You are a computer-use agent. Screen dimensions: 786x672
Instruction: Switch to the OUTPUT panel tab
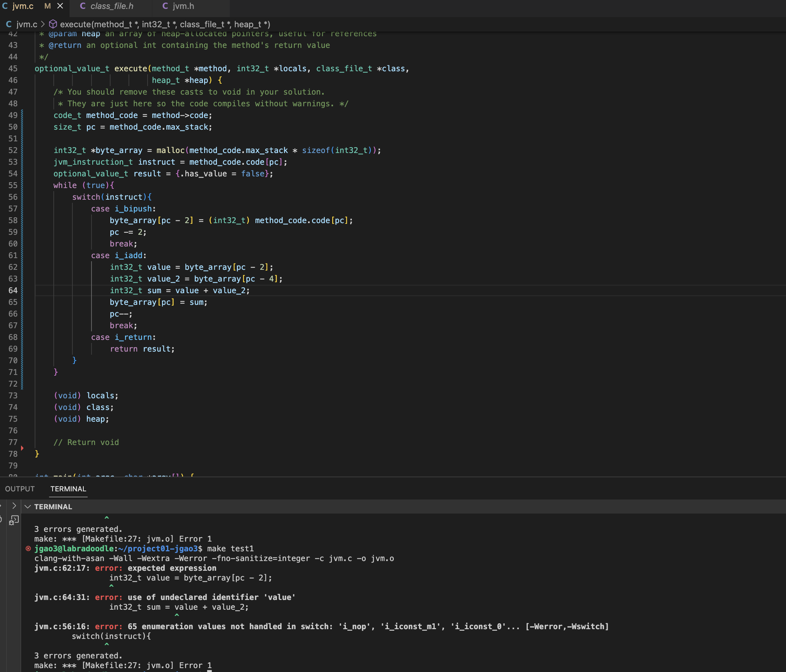pyautogui.click(x=20, y=489)
